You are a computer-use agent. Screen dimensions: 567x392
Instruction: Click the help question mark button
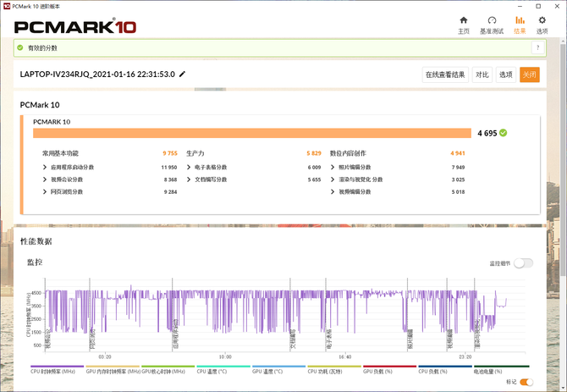tap(537, 47)
